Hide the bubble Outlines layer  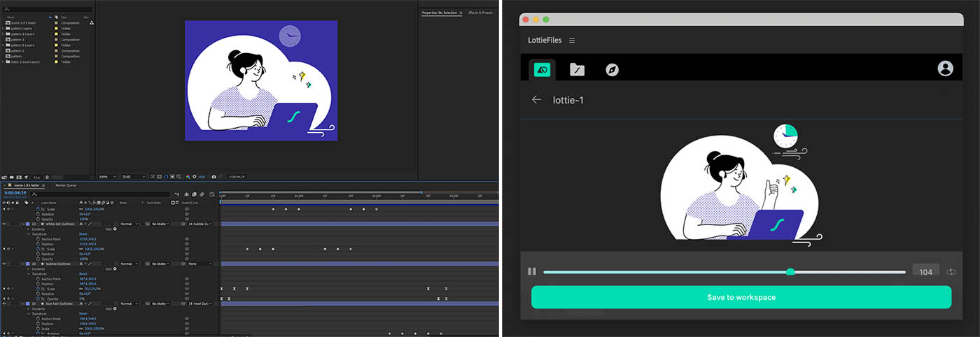click(x=3, y=264)
